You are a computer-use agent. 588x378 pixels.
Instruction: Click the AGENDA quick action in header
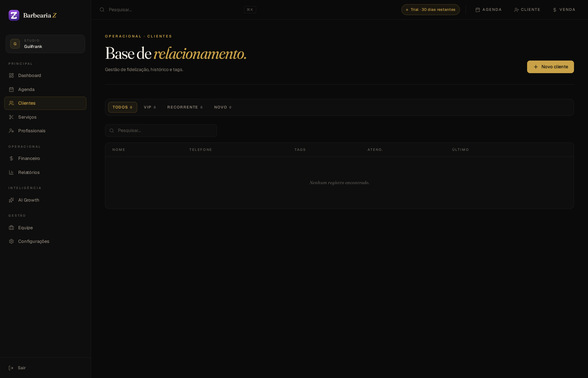pyautogui.click(x=488, y=10)
